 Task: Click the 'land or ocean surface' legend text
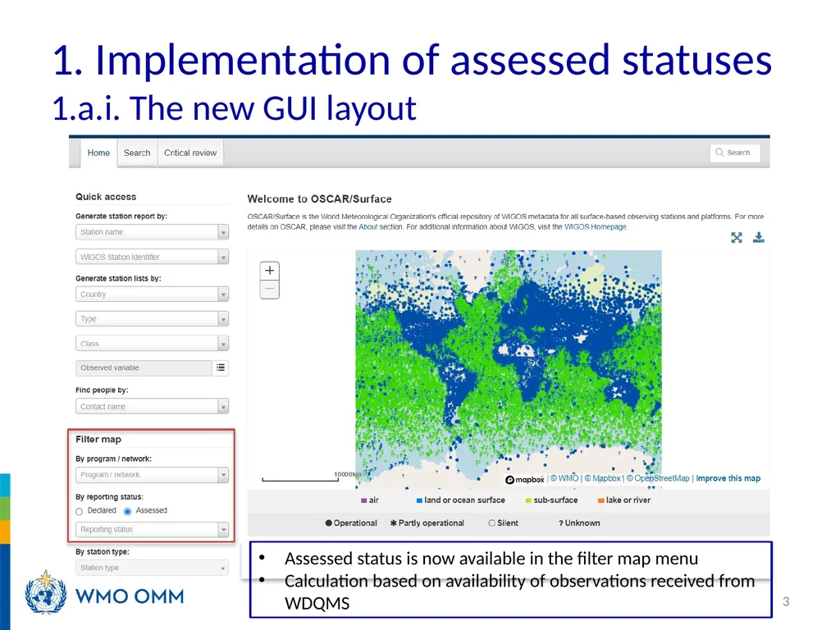point(464,500)
